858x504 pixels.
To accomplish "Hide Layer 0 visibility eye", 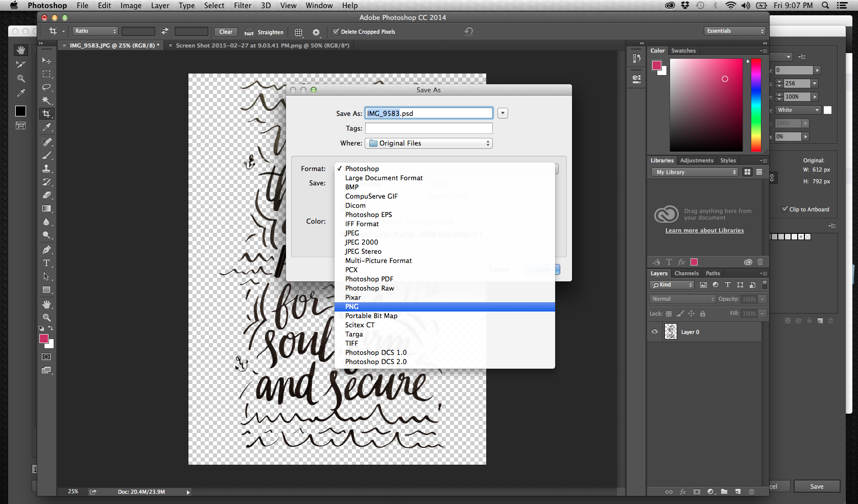I will (655, 331).
